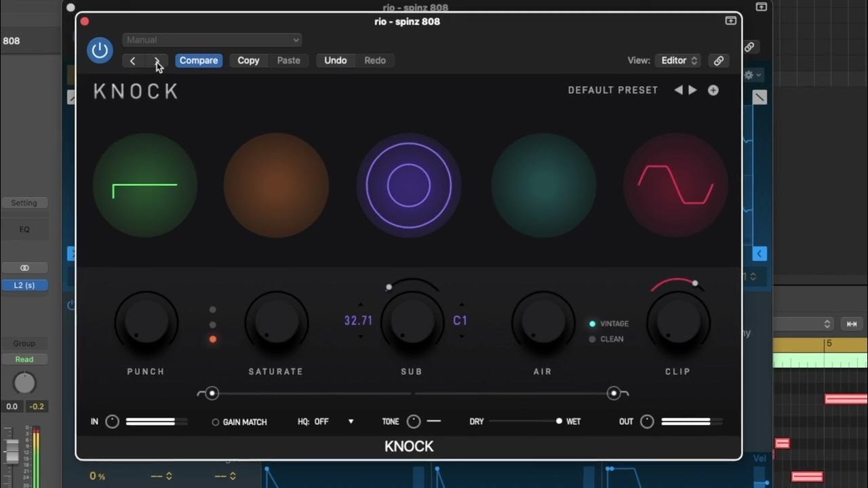Screen dimensions: 868x488
Task: Click the link icon in background window
Action: [x=749, y=47]
